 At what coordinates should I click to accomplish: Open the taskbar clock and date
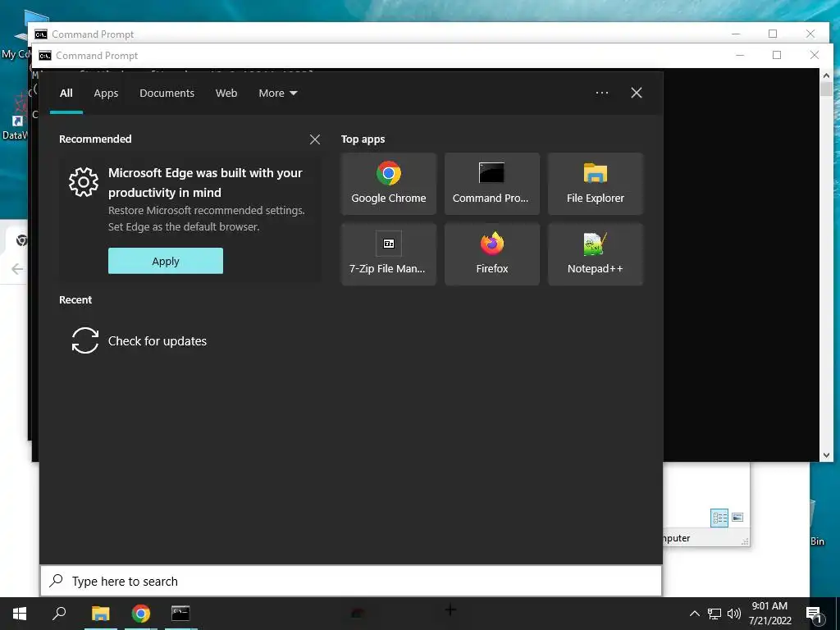point(769,614)
